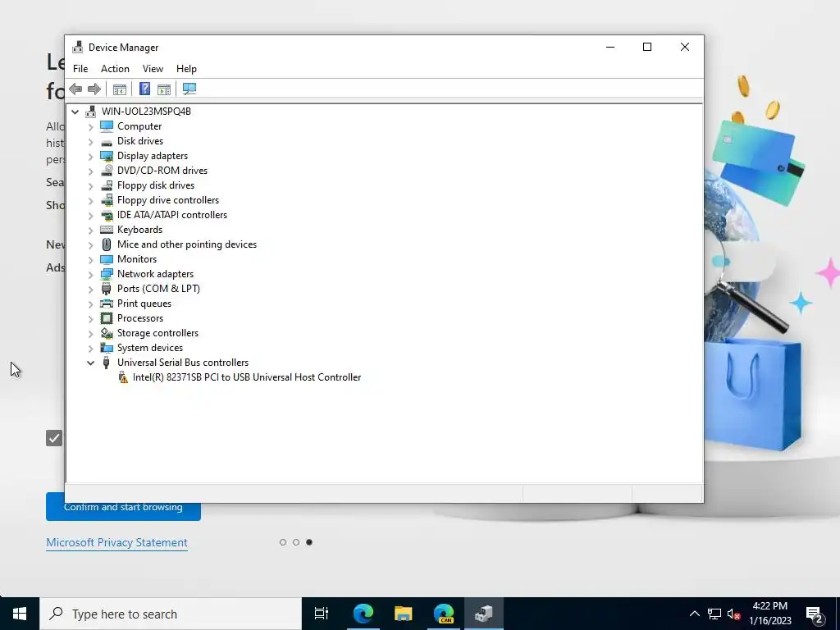Open Edge Canary from the taskbar
840x630 pixels.
(444, 614)
